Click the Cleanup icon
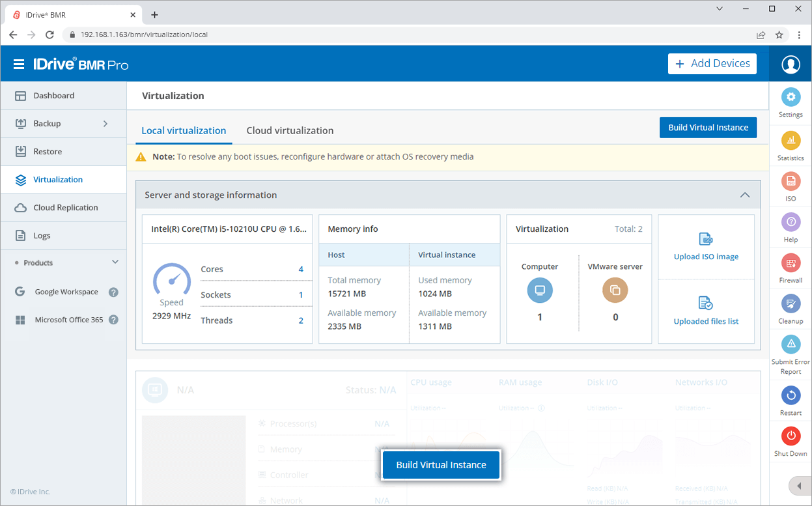 [791, 304]
